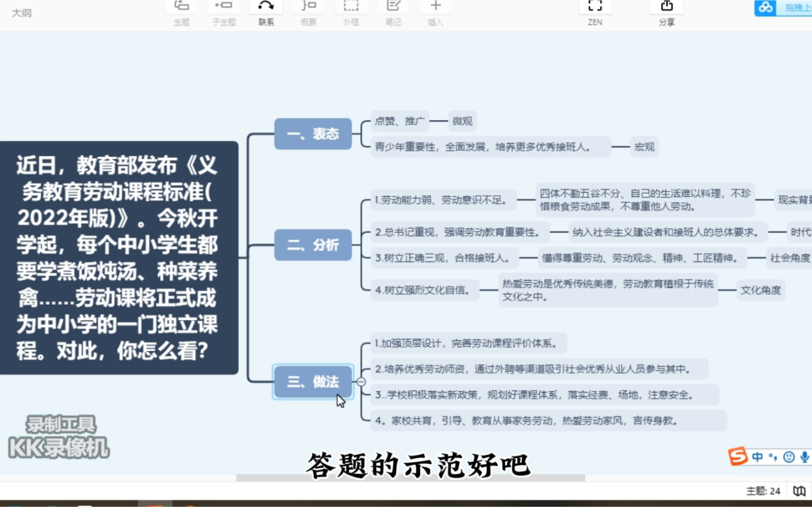Screen dimensions: 812x507
Task: Select the 二、分析 topic node
Action: (313, 245)
